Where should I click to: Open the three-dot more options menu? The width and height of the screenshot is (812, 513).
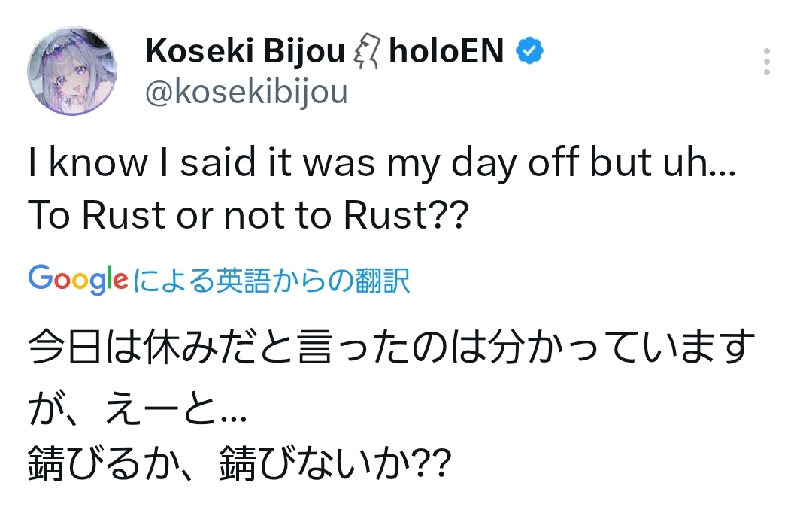767,62
